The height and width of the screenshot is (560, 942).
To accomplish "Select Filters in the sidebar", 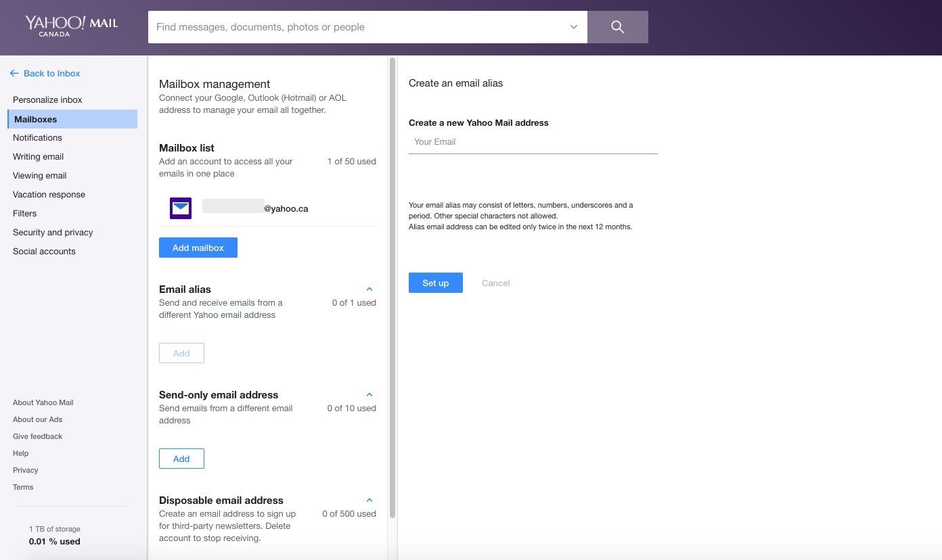I will pyautogui.click(x=24, y=213).
